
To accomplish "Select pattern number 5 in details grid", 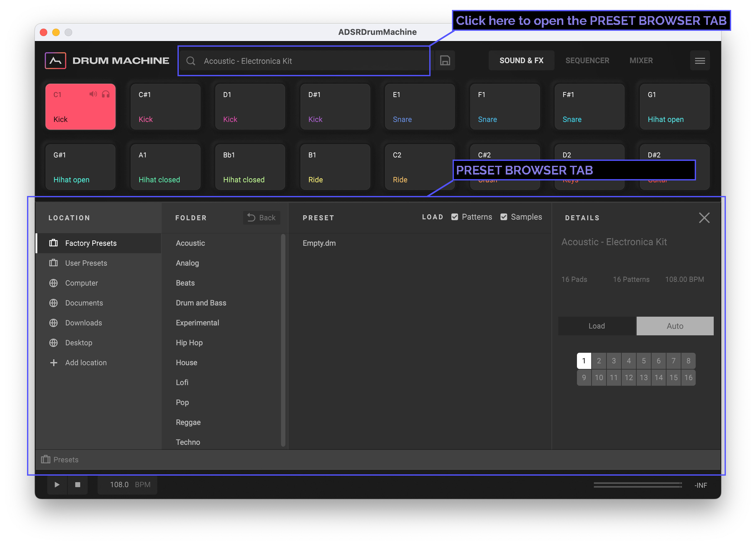I will [x=643, y=361].
